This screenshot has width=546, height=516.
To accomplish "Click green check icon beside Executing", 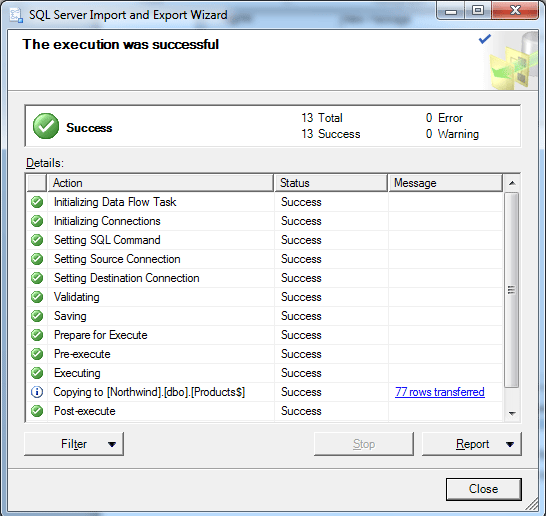I will coord(37,373).
